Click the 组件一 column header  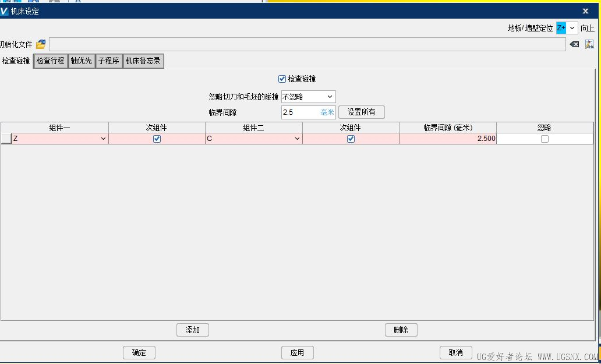60,128
